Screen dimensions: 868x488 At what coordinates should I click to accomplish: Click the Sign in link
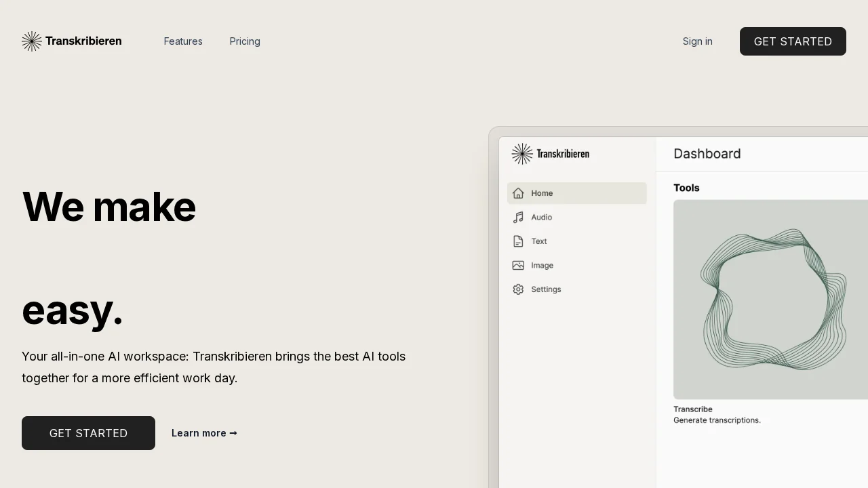[x=697, y=41]
